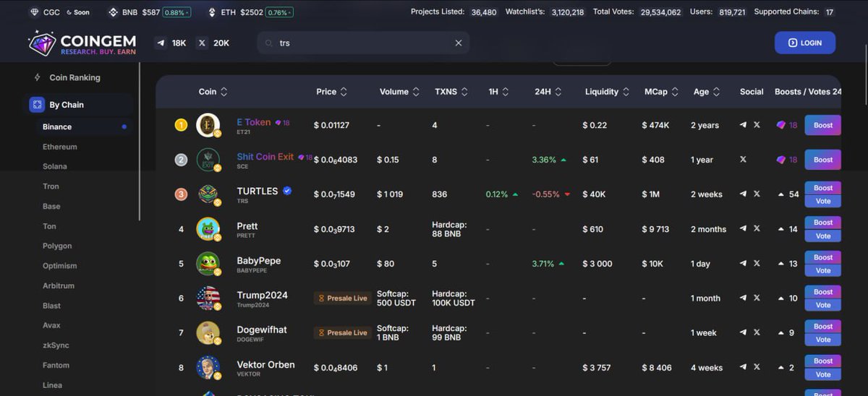Screen dimensions: 868x396
Task: Clear the search field with the X
Action: coord(458,43)
